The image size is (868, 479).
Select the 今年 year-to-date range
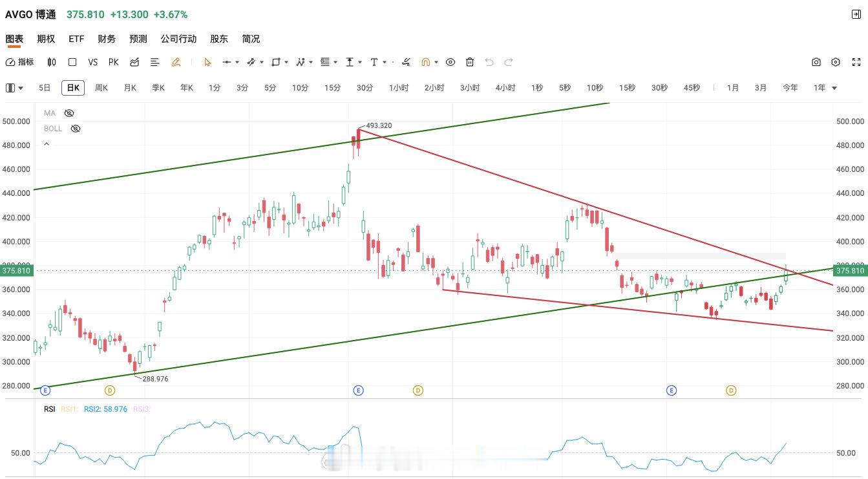790,88
